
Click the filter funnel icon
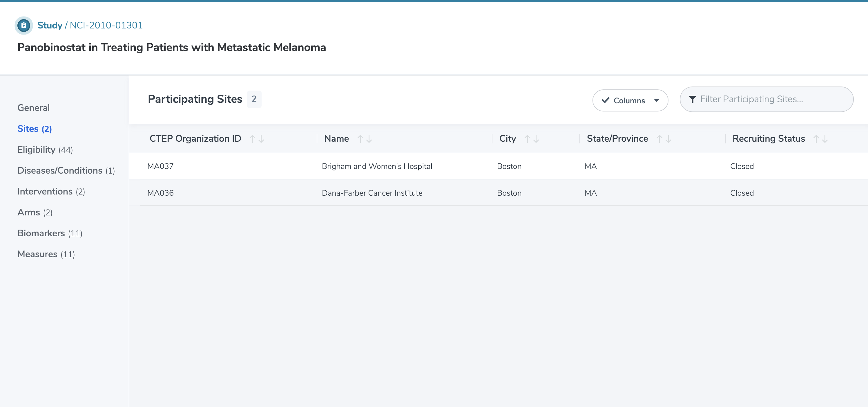tap(692, 99)
